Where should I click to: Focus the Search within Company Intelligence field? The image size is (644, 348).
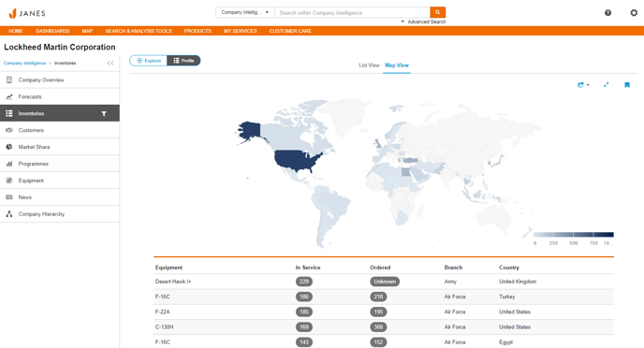[352, 13]
